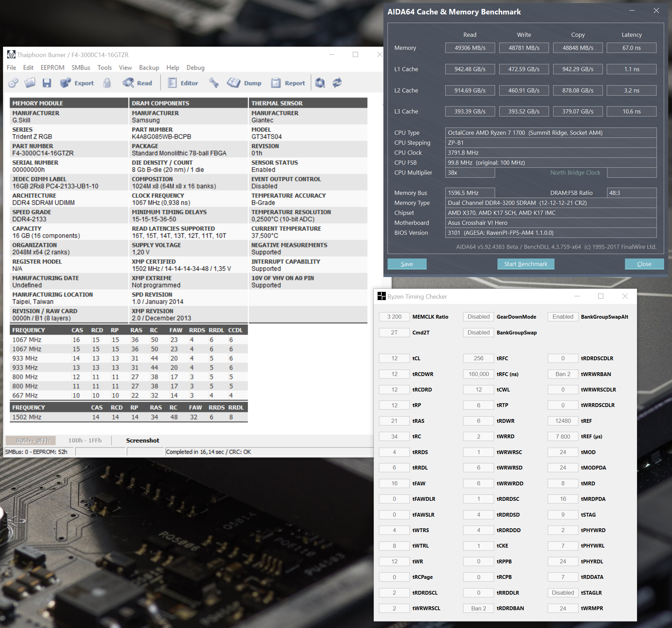Open the EEPROM menu
The width and height of the screenshot is (672, 628).
[52, 68]
